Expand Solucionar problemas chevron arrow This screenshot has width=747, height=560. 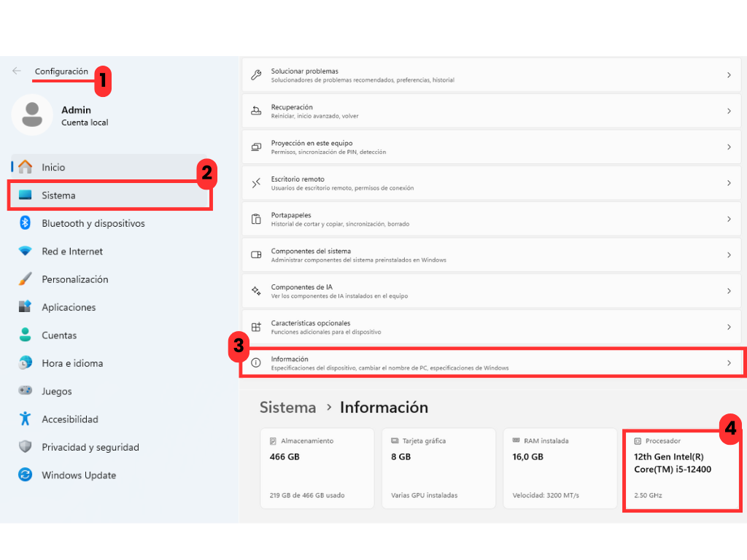729,75
